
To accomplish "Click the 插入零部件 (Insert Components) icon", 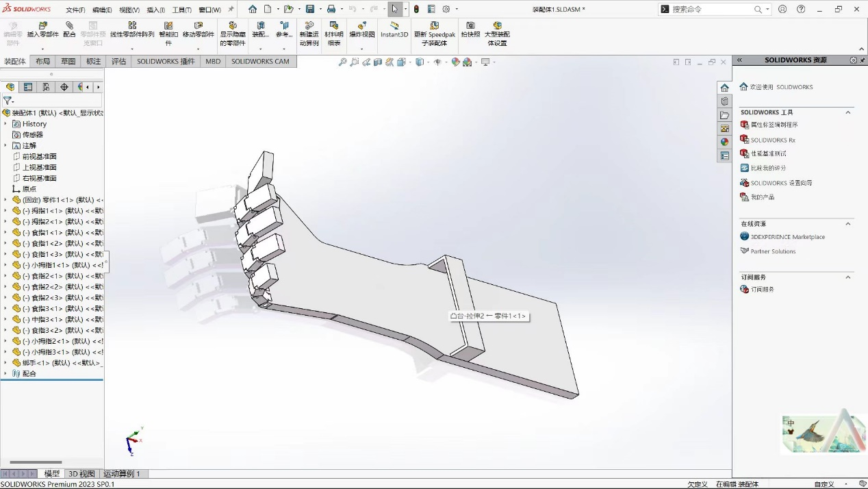I will 43,26.
